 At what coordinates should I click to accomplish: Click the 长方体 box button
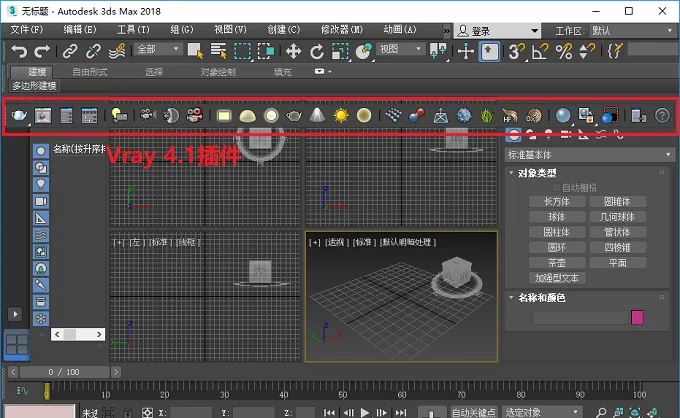pyautogui.click(x=557, y=202)
